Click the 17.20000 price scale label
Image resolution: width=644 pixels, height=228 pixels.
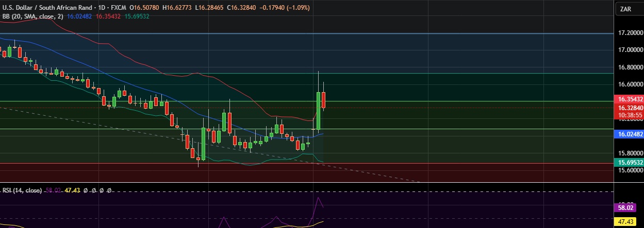point(631,33)
